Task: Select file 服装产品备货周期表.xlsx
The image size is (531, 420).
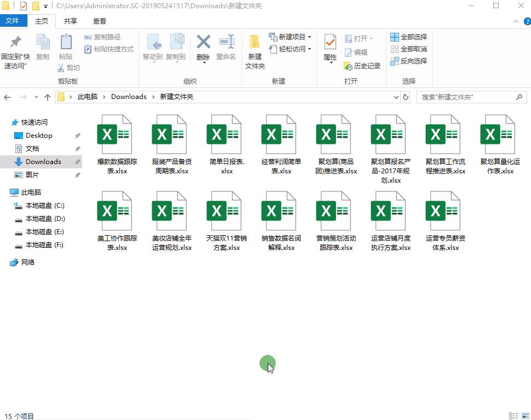Action: (172, 145)
